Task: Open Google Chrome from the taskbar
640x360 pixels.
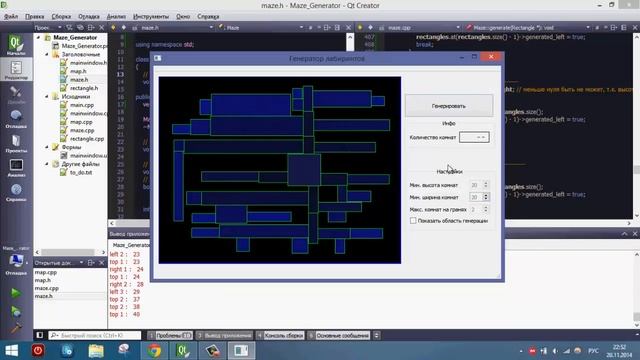Action: (154, 351)
